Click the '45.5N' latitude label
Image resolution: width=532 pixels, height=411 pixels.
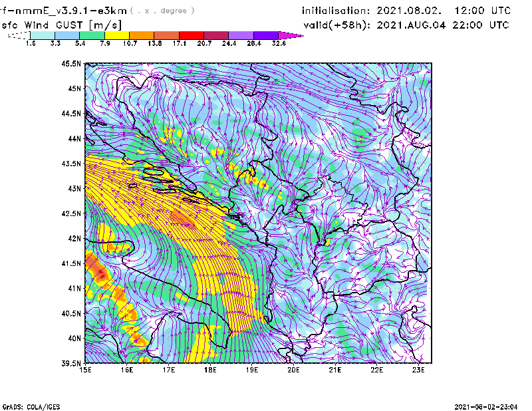(x=71, y=63)
